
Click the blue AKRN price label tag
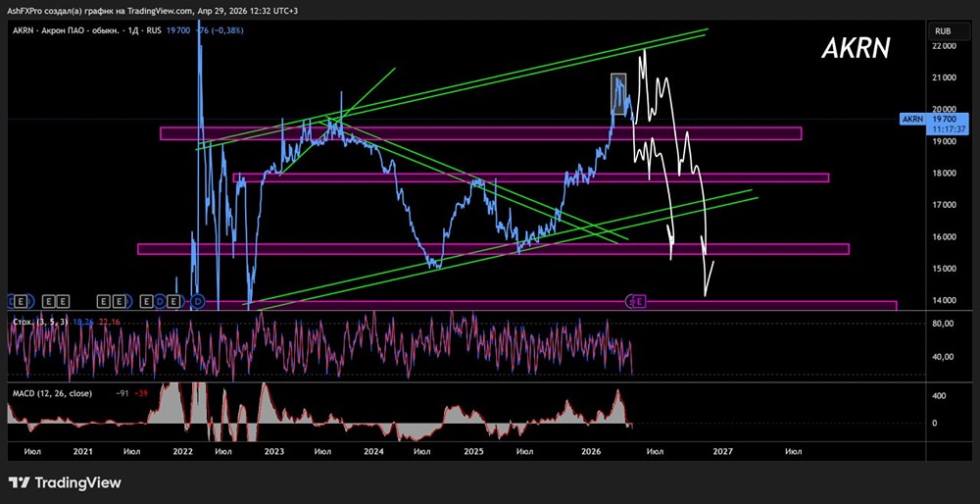pyautogui.click(x=913, y=119)
